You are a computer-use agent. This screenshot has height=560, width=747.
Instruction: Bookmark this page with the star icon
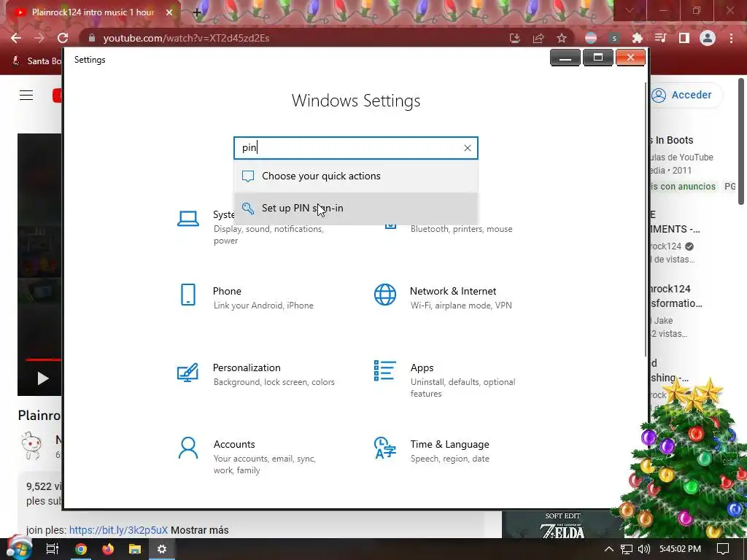tap(562, 38)
